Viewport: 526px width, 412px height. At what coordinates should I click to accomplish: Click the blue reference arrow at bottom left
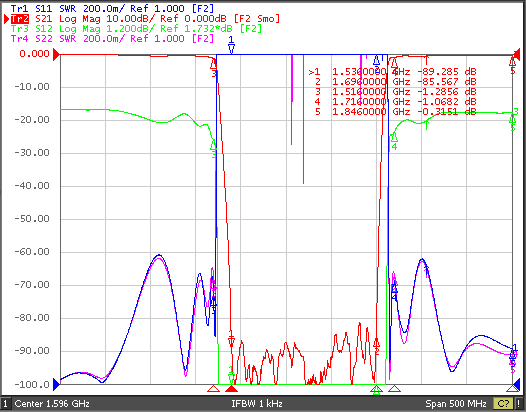(x=57, y=384)
